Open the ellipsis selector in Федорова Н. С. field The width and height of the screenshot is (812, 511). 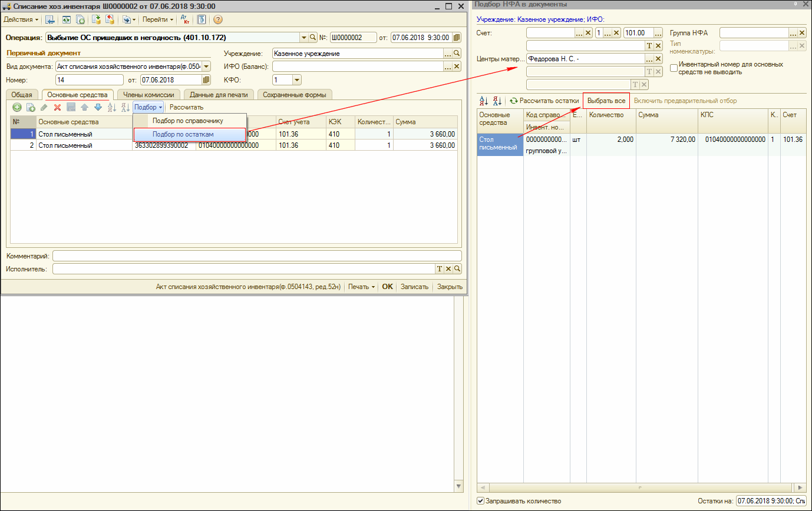(x=650, y=59)
